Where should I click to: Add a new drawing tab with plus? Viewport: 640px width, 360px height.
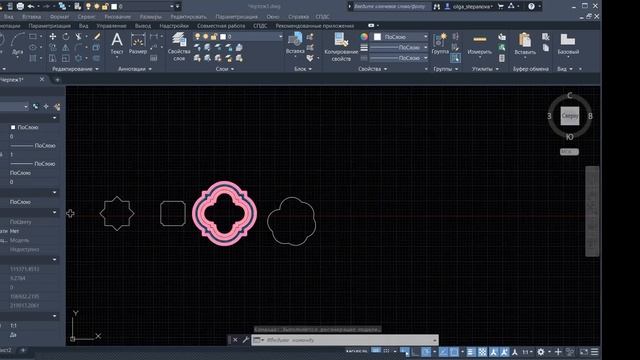point(57,80)
